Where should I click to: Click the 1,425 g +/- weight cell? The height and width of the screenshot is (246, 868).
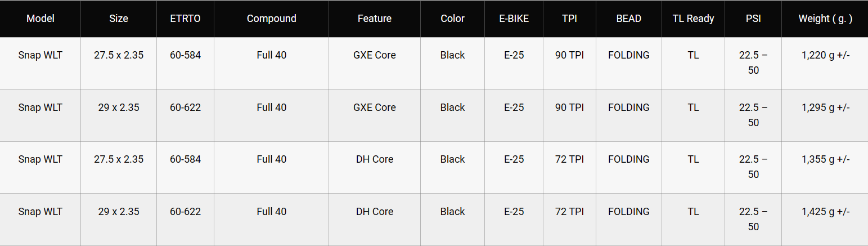(x=825, y=212)
